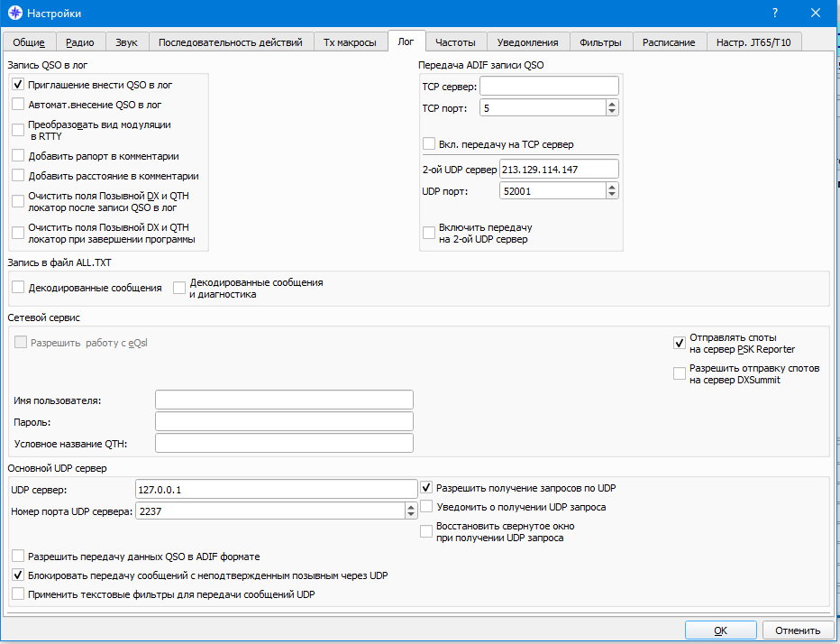Increase TCP порт value with up arrow

coord(612,104)
